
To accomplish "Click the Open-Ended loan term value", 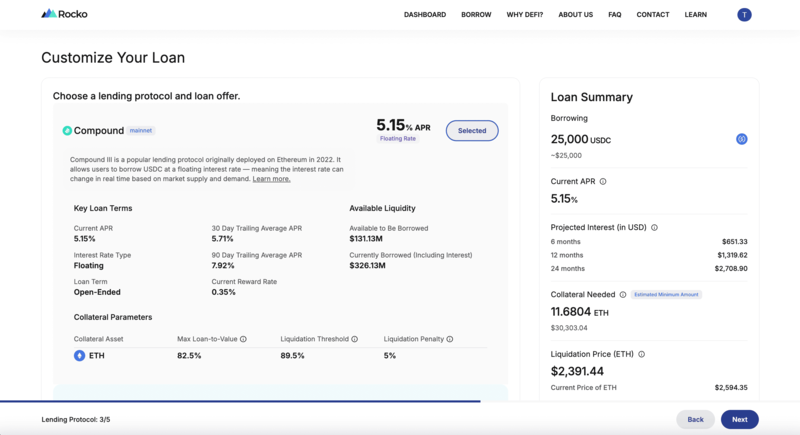I will tap(97, 292).
